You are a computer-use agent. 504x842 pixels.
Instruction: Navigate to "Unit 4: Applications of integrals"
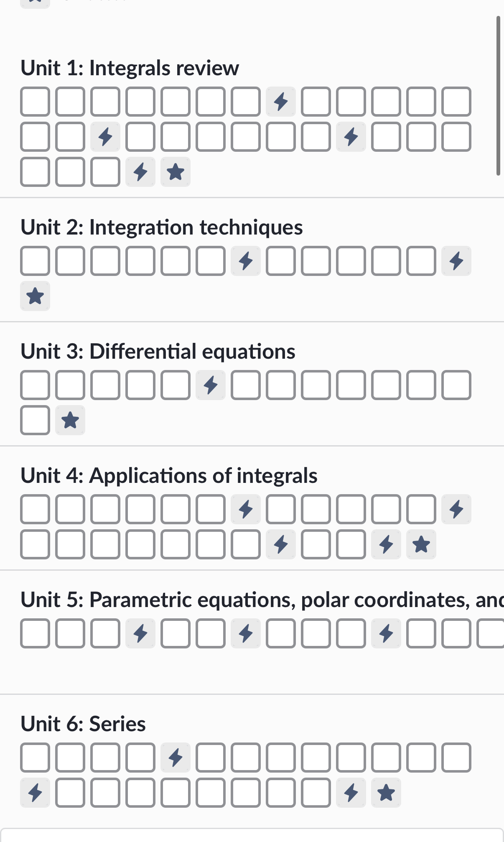coord(169,475)
